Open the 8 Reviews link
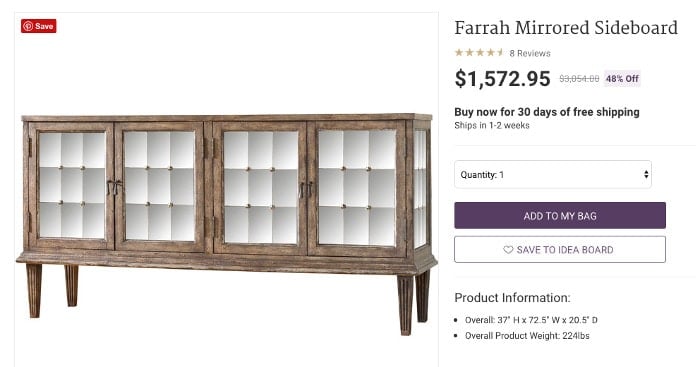This screenshot has width=700, height=367. point(530,53)
